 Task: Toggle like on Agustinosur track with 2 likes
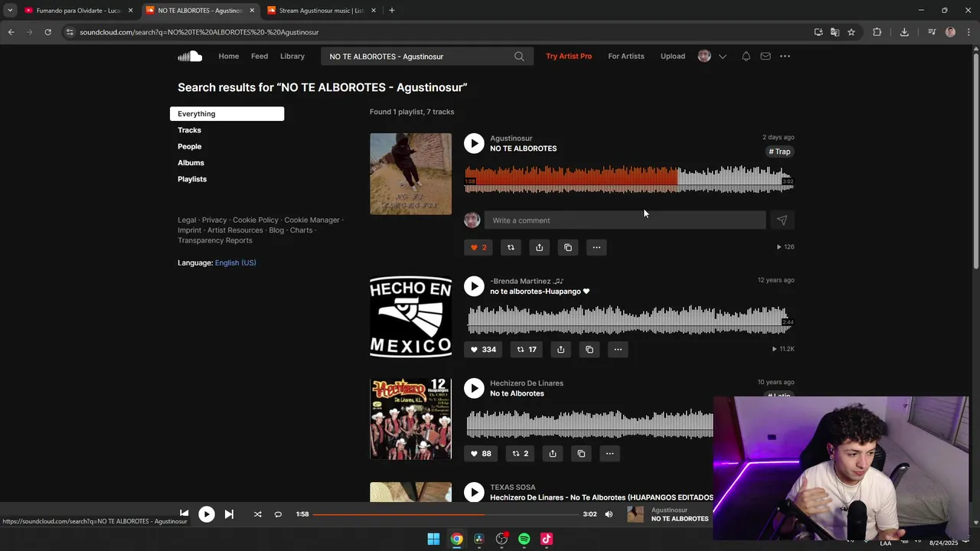tap(479, 247)
